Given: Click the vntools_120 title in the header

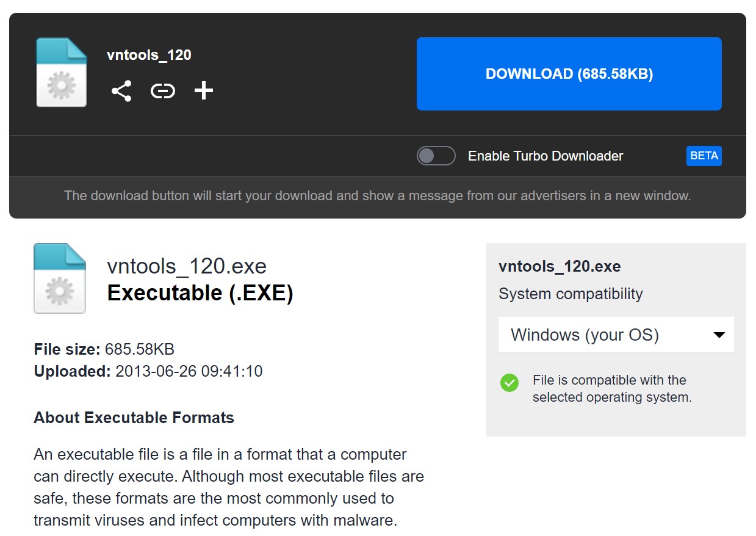Looking at the screenshot, I should [x=149, y=55].
